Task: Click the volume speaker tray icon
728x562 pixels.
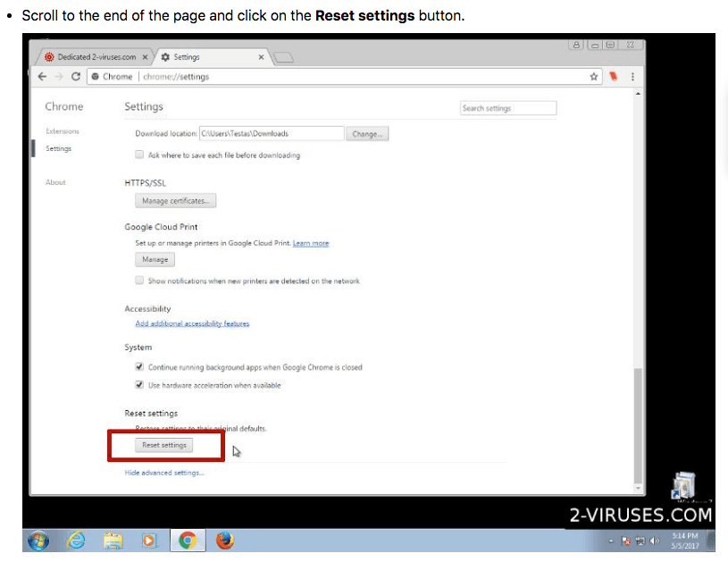Action: tap(655, 541)
